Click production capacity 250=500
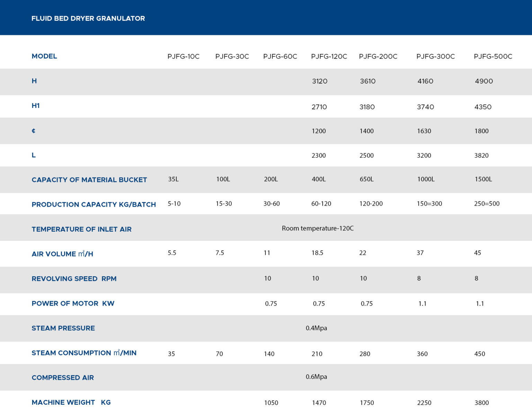Viewport: 532px width, 414px height. pos(487,204)
